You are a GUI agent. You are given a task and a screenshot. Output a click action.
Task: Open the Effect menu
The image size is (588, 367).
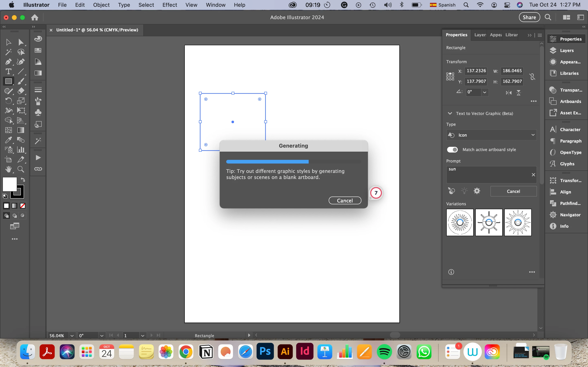click(x=170, y=5)
